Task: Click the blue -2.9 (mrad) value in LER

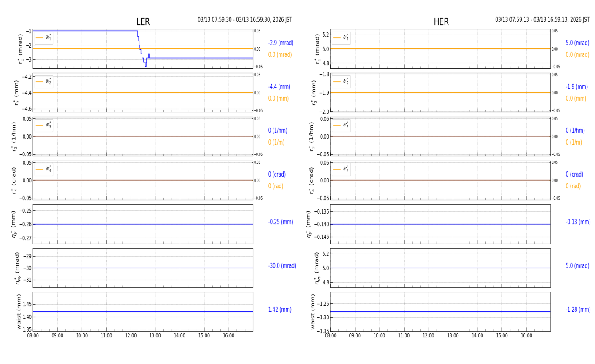Action: pyautogui.click(x=281, y=43)
